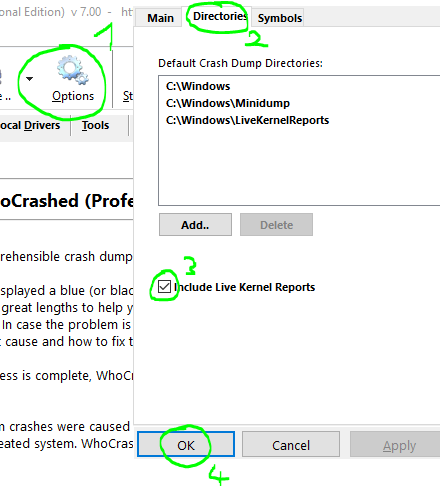Select the Directories tab

click(x=219, y=16)
